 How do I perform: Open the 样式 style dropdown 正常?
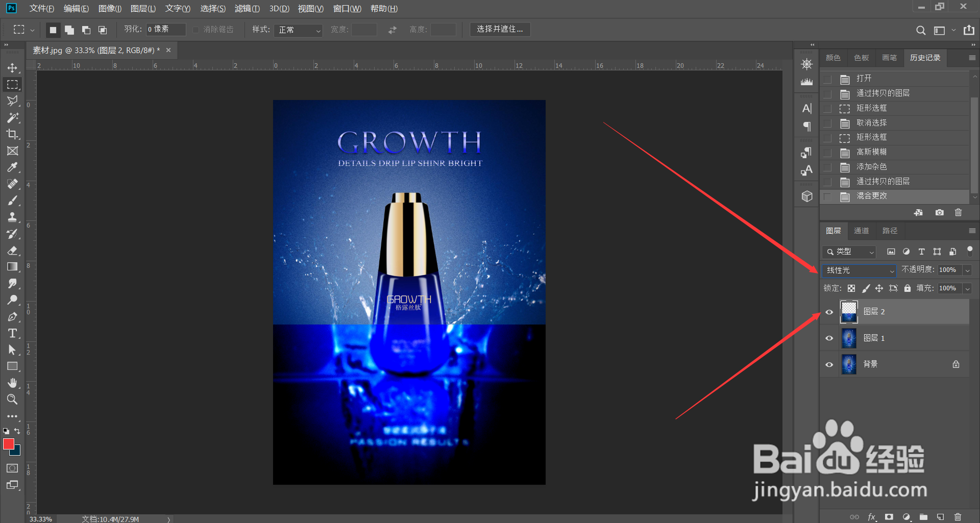point(299,30)
